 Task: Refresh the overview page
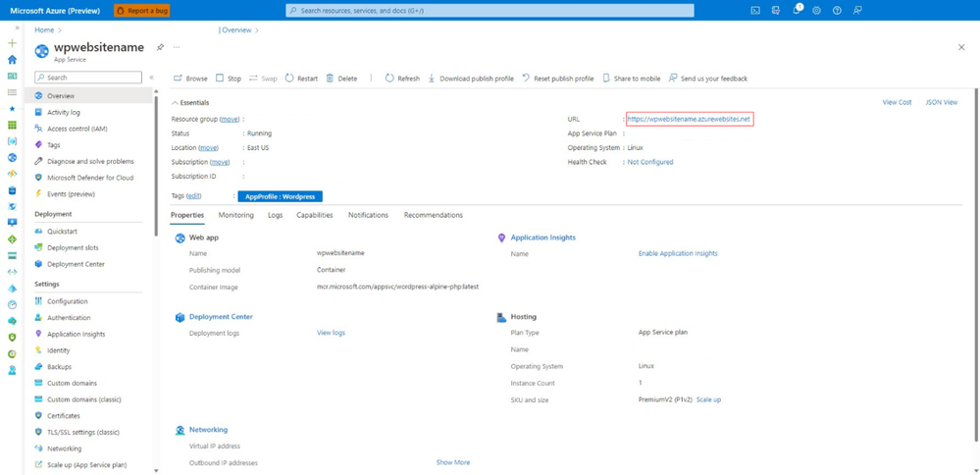(x=402, y=79)
